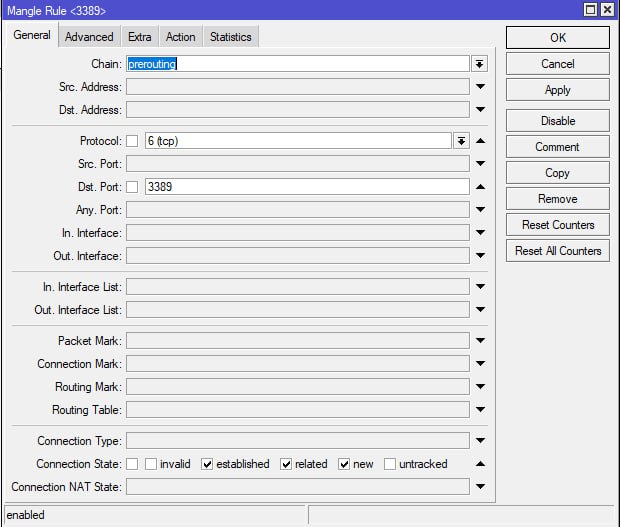The height and width of the screenshot is (527, 620).
Task: Switch to the Advanced tab
Action: (x=89, y=37)
